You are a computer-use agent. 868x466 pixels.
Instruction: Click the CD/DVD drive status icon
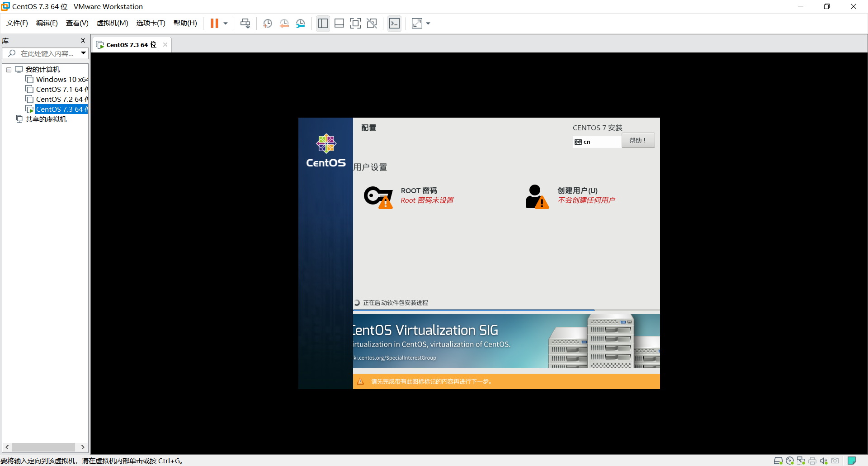(x=790, y=461)
